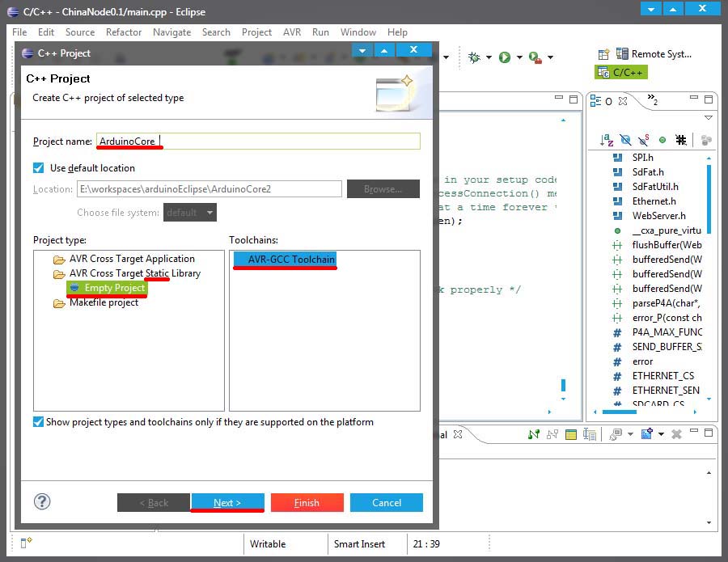Click the gray Remove Terminal X icon
The image size is (728, 562).
(x=676, y=434)
